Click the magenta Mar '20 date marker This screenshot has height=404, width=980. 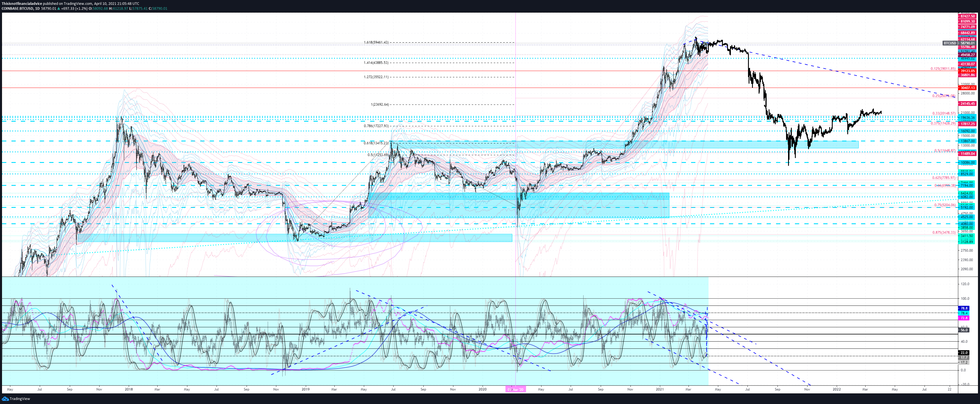pyautogui.click(x=515, y=389)
